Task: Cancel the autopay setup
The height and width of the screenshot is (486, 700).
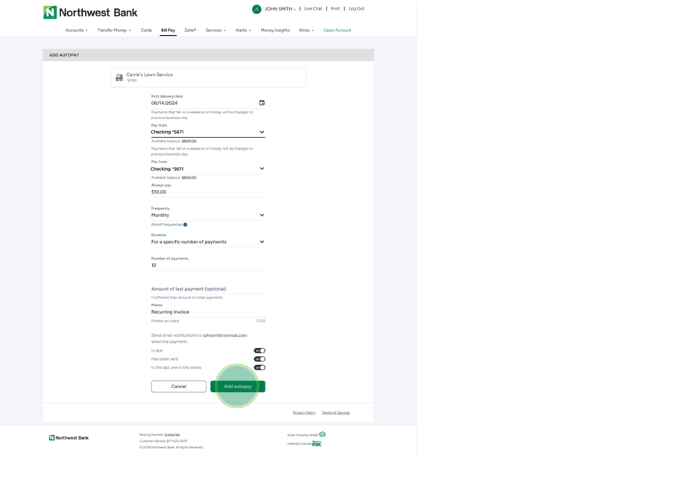Action: [x=178, y=386]
